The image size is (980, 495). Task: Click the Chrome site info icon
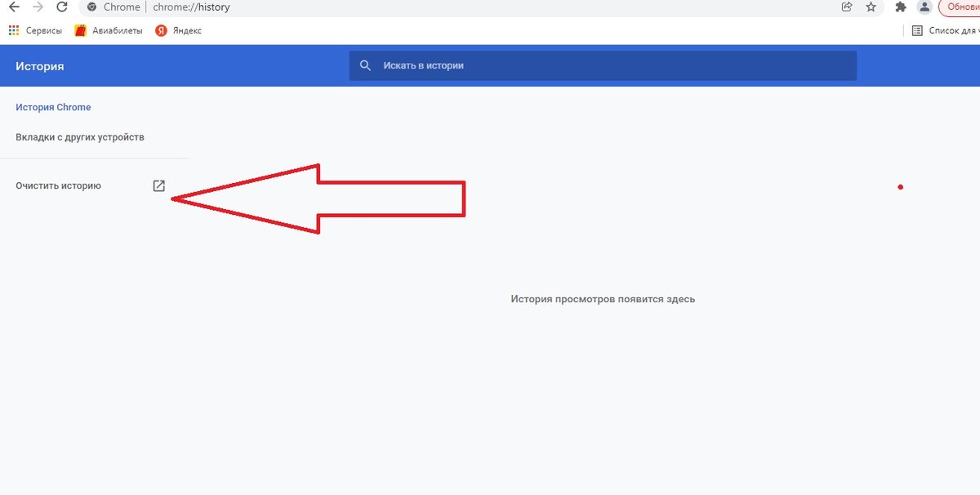[93, 7]
